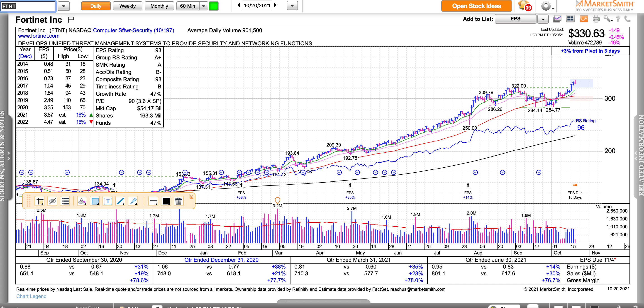
Task: Click the $330.63 current price
Action: [x=586, y=34]
